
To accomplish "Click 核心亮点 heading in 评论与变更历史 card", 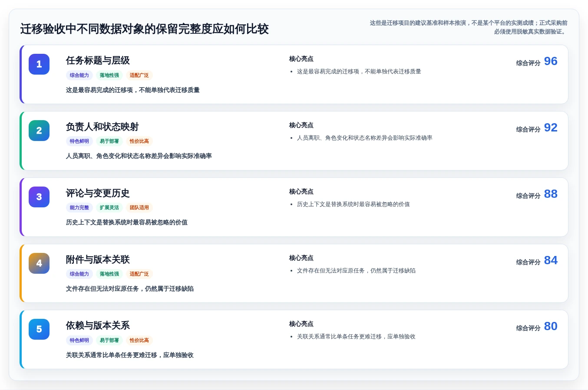I will [x=301, y=192].
